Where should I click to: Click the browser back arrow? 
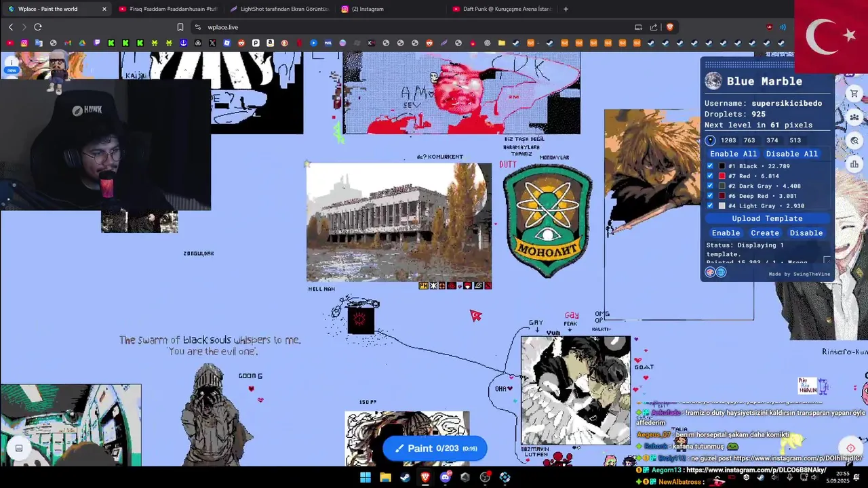click(x=11, y=27)
